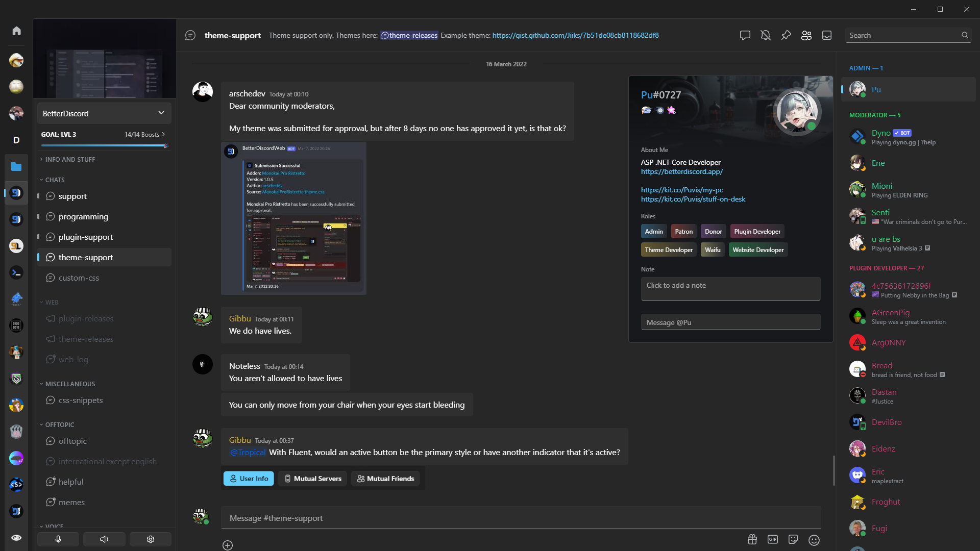The image size is (980, 551).
Task: Open https://betterdiscord.app/ link
Action: point(682,171)
